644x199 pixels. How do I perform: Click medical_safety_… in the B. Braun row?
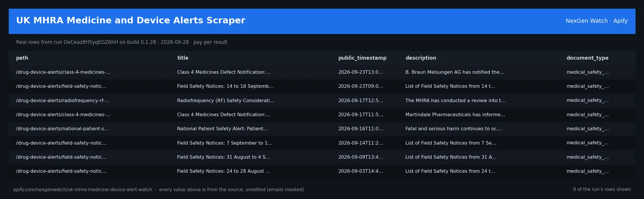click(x=587, y=72)
